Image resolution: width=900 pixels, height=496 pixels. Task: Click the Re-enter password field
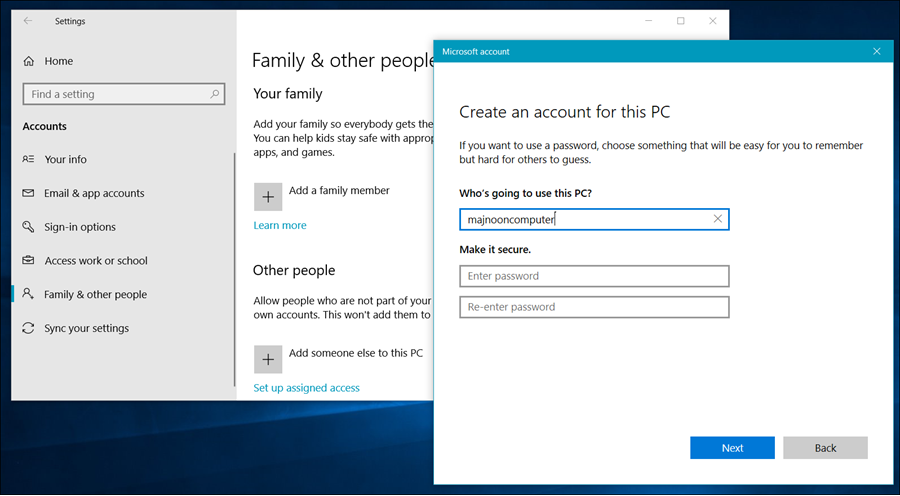point(594,307)
